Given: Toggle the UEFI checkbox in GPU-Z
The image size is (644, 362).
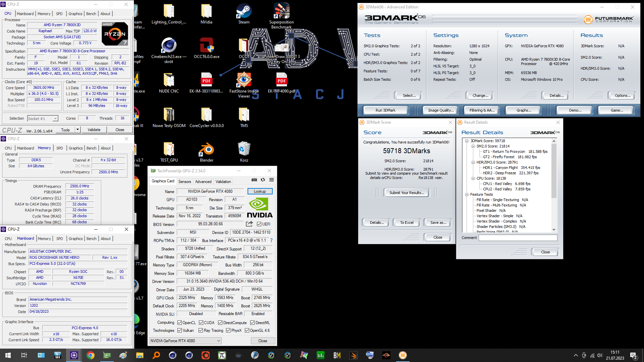Looking at the screenshot, I should 259,224.
